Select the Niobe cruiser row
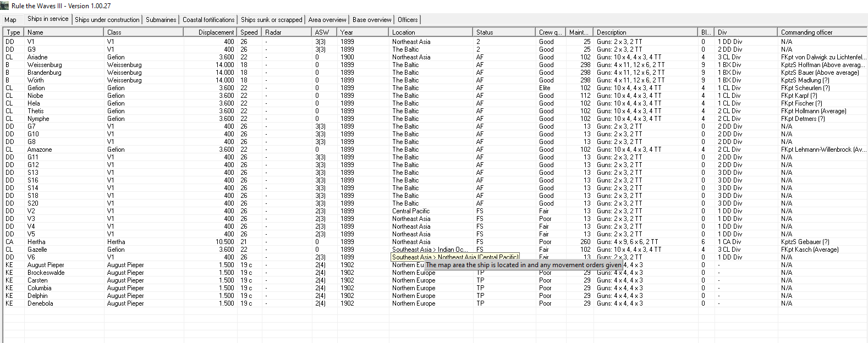868x343 pixels. pyautogui.click(x=435, y=96)
